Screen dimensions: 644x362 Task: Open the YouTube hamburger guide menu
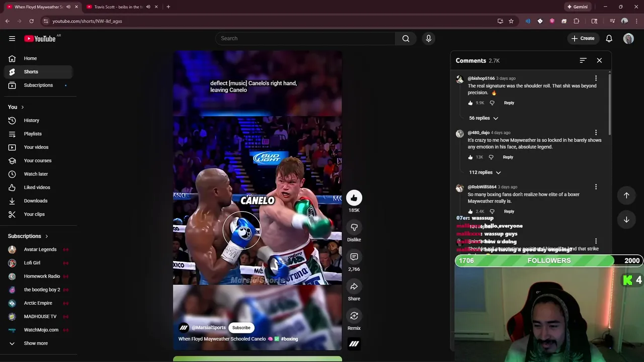[12, 38]
